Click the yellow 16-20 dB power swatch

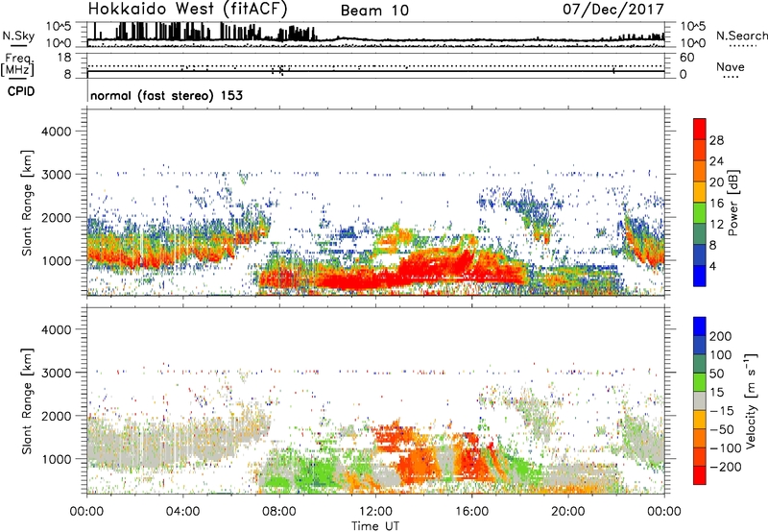700,191
